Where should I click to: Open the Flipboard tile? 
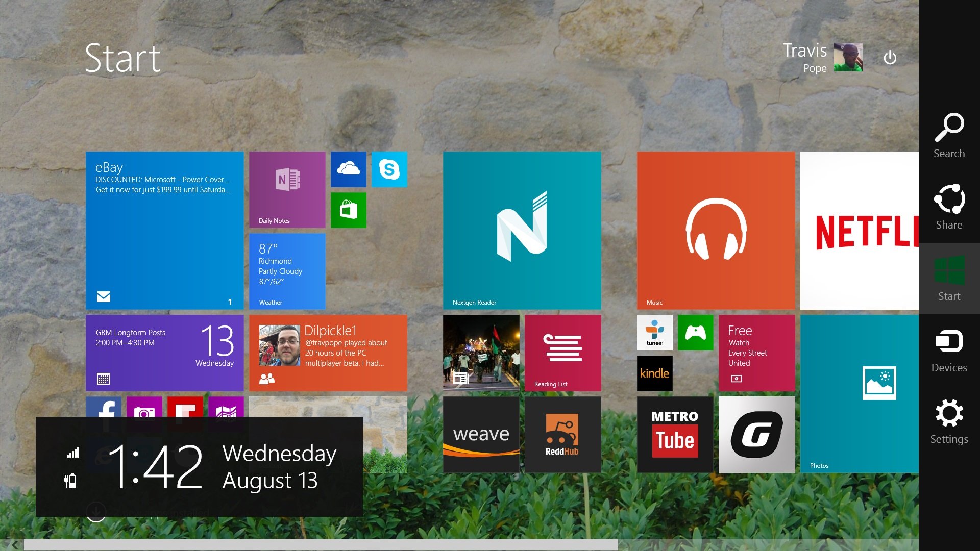pos(185,407)
